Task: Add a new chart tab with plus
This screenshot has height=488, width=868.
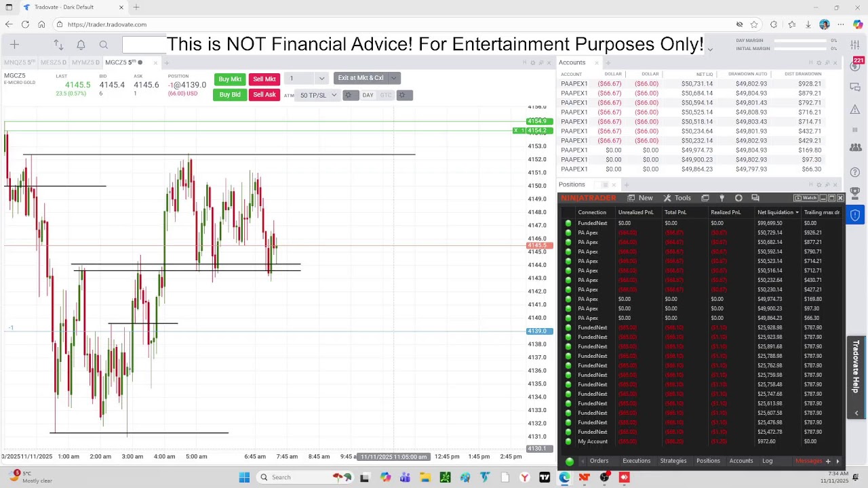Action: click(x=167, y=63)
